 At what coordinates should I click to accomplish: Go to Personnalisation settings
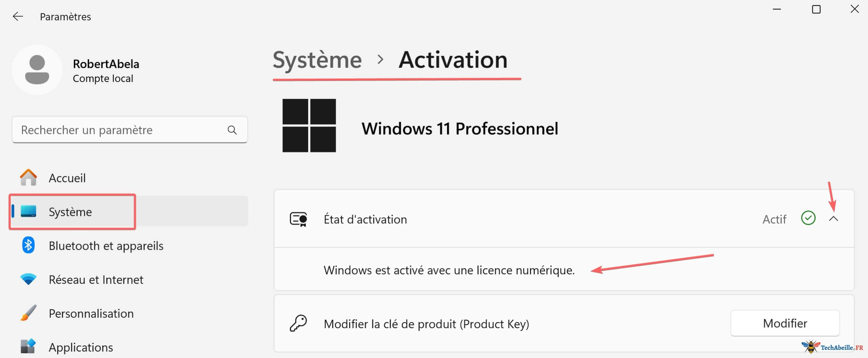pyautogui.click(x=91, y=314)
